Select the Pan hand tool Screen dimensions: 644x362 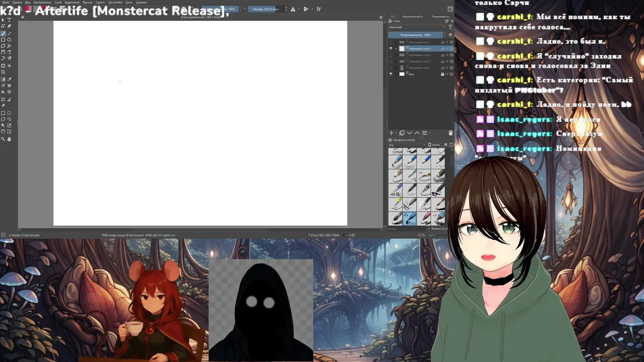(9, 139)
